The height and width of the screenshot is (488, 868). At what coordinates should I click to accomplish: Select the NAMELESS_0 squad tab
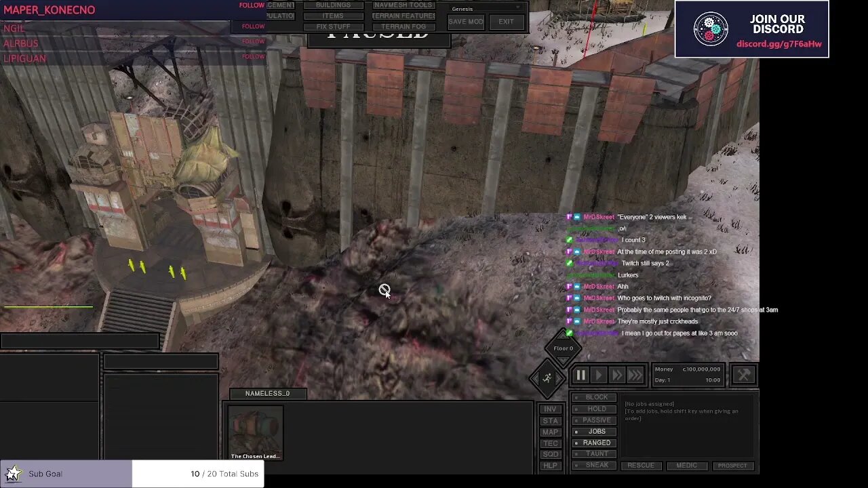pyautogui.click(x=268, y=394)
